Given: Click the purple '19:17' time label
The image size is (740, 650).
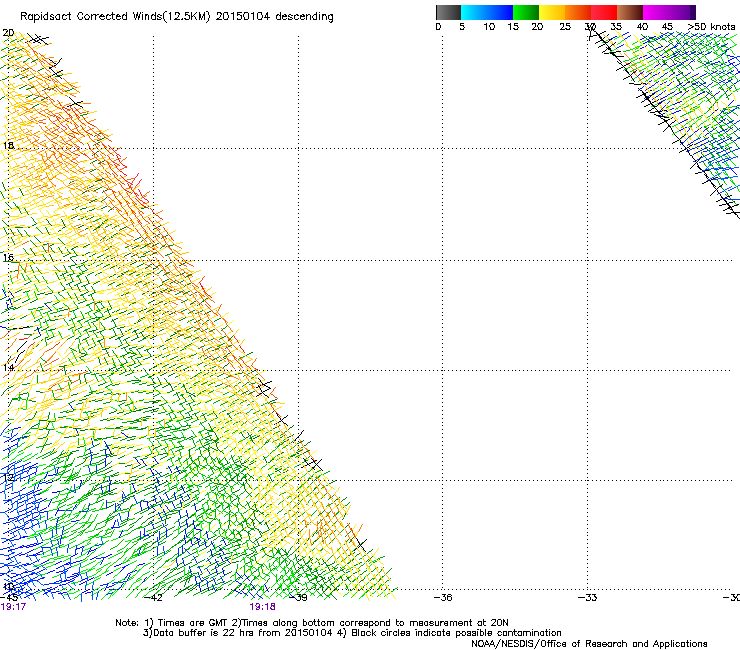Looking at the screenshot, I should [x=13, y=607].
